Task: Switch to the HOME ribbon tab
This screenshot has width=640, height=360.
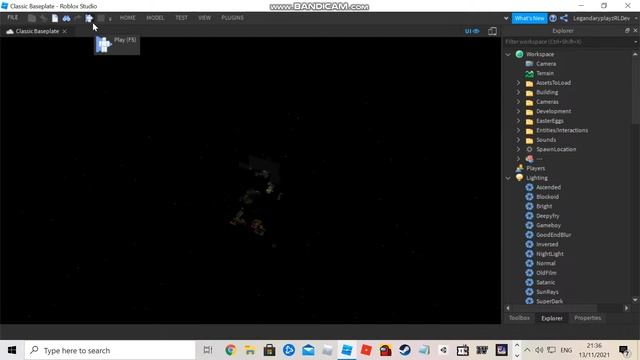Action: click(x=128, y=18)
